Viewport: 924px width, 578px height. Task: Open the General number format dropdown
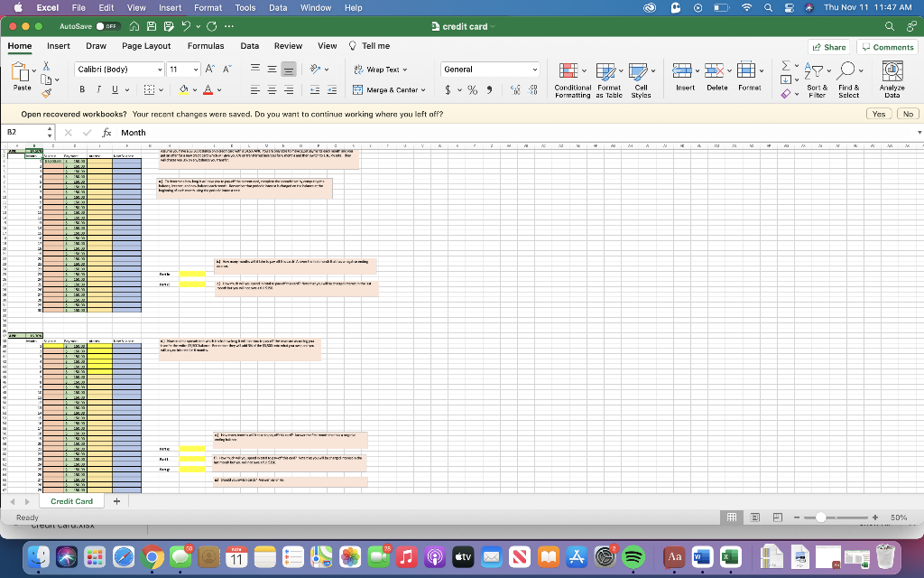click(x=490, y=69)
